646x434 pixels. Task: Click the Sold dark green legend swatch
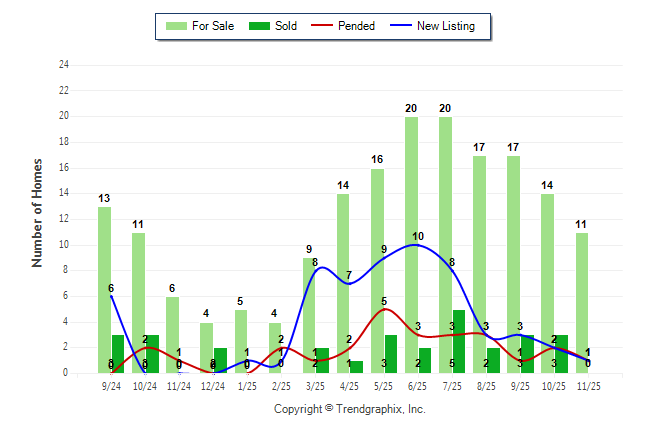click(256, 26)
